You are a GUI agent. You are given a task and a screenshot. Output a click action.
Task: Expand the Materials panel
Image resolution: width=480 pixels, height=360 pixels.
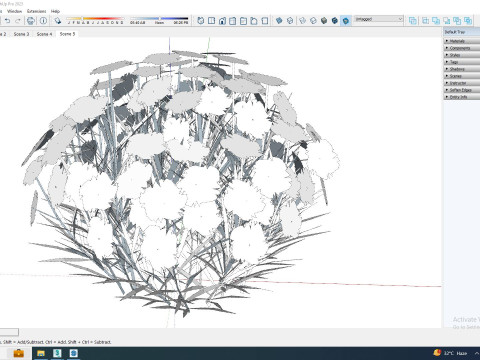tap(462, 41)
